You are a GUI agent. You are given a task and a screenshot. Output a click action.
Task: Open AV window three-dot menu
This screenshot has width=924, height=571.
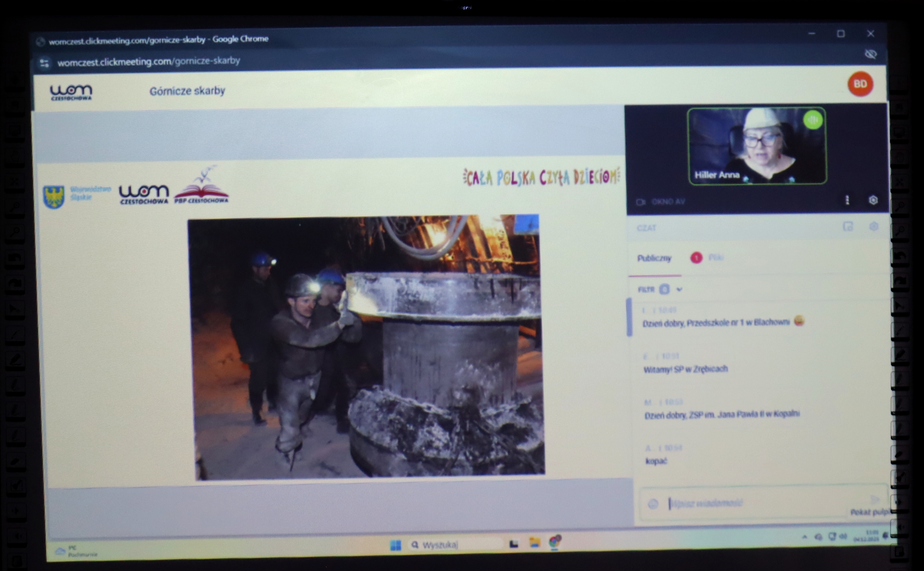point(847,200)
